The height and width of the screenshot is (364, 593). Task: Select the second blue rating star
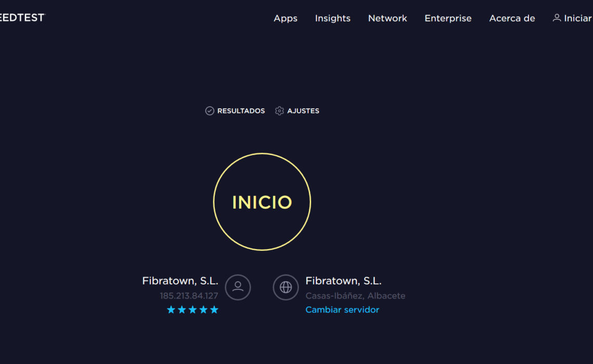pos(182,310)
